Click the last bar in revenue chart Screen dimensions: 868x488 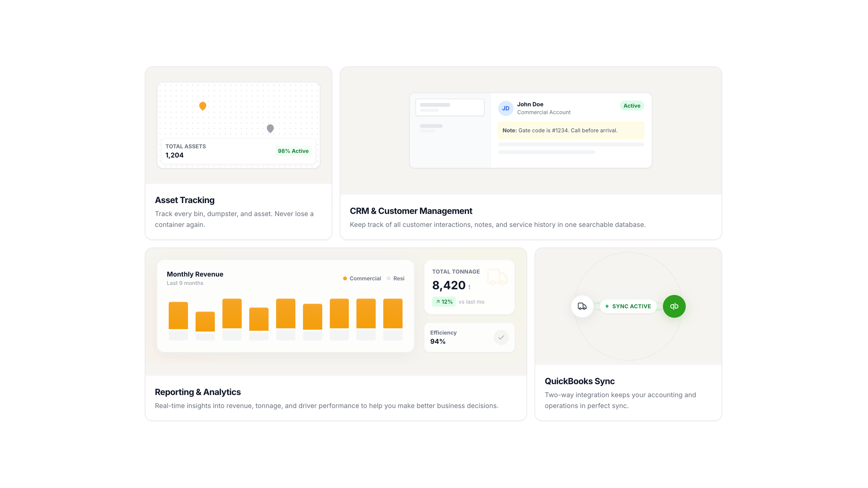[392, 314]
